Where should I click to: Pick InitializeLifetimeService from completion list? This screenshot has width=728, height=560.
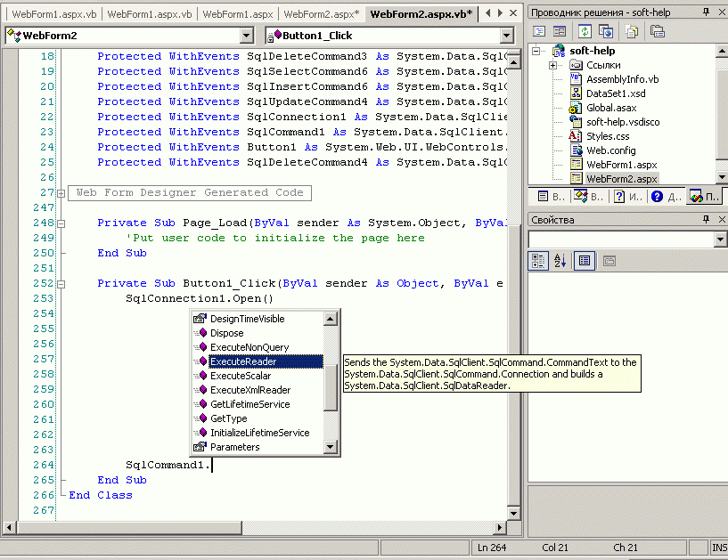click(258, 433)
